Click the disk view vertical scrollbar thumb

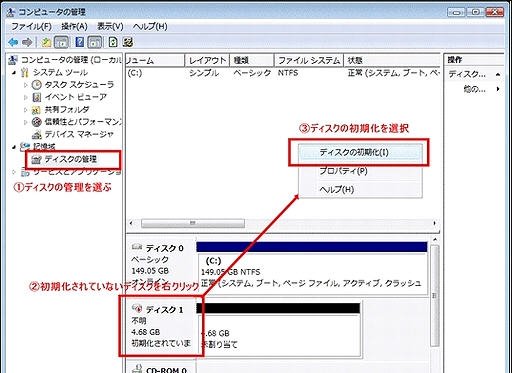435,296
